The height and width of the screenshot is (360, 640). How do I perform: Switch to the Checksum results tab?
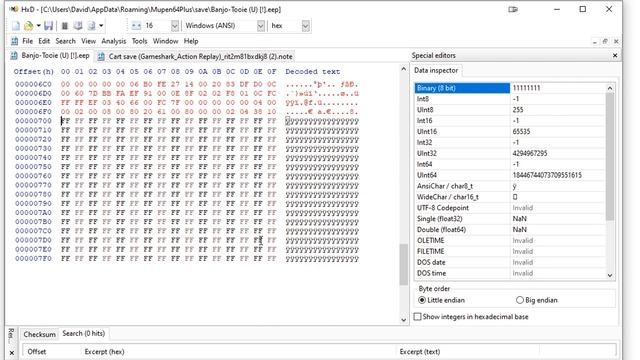click(x=39, y=334)
